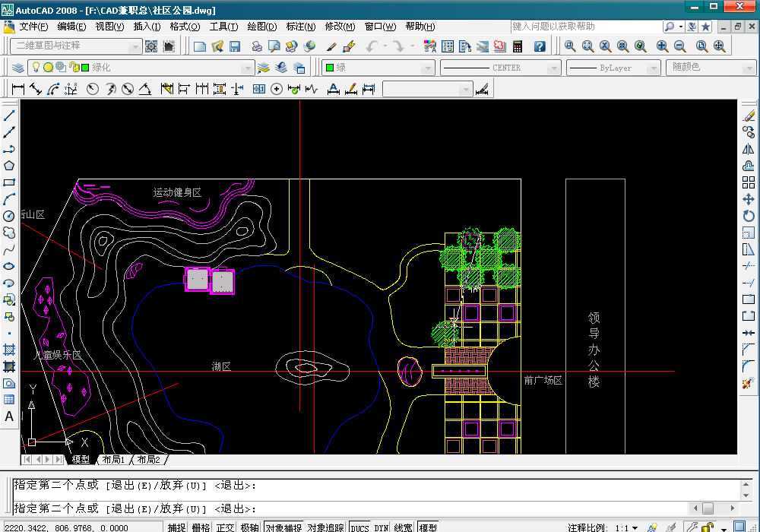This screenshot has height=532, width=760.
Task: Open the 修改(M) menu
Action: click(x=340, y=27)
